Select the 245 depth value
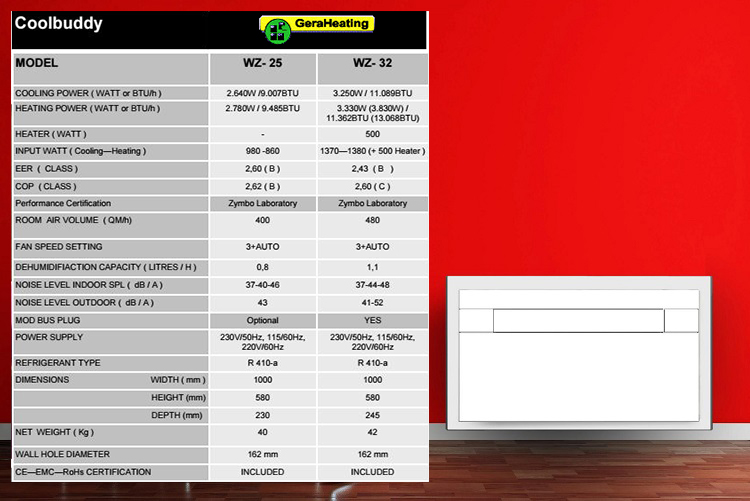Viewport: 750px width, 501px height. (x=373, y=415)
